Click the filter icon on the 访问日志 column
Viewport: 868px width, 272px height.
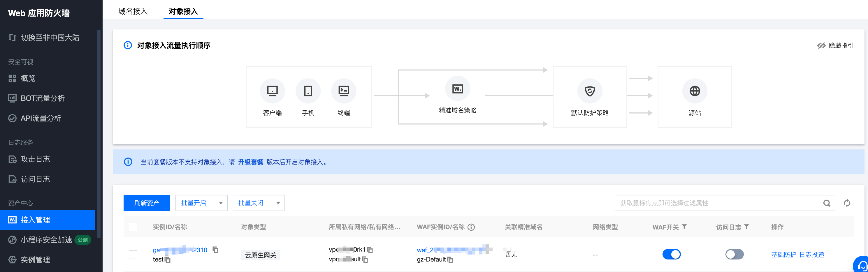click(x=746, y=227)
